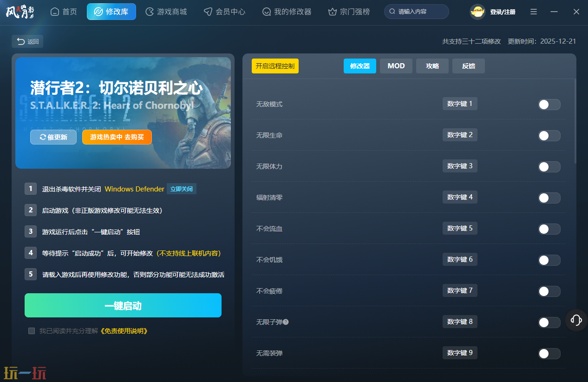Toggle 不会饥饿 switch
Viewport: 588px width, 382px height.
[x=549, y=260]
